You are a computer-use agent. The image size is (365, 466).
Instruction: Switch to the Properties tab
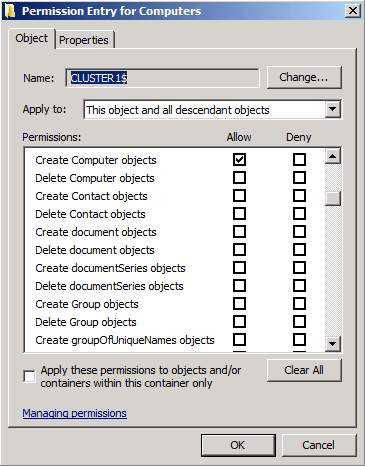point(84,40)
